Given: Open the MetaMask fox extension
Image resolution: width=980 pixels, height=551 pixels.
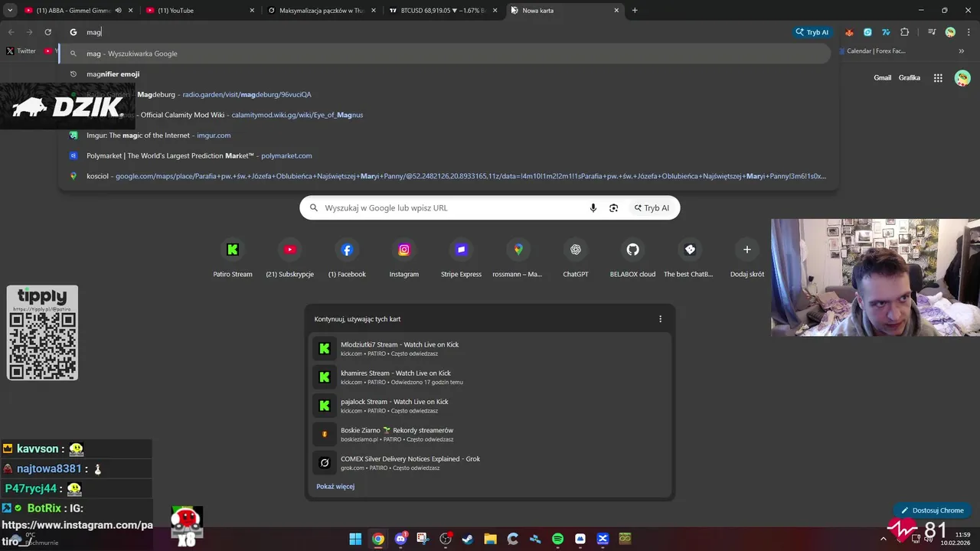Looking at the screenshot, I should [849, 32].
